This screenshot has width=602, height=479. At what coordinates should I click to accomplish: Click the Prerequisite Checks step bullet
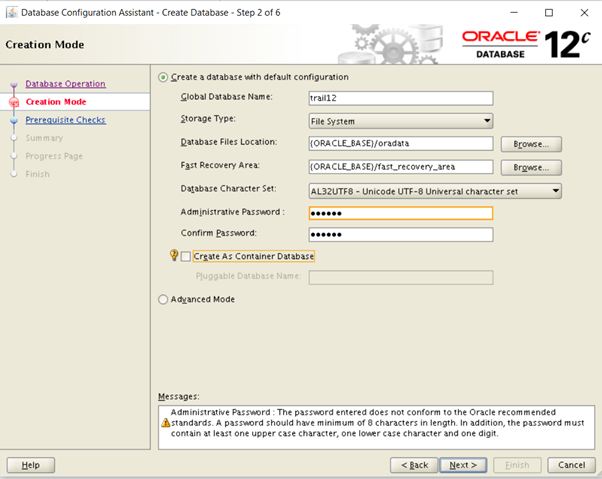point(14,120)
